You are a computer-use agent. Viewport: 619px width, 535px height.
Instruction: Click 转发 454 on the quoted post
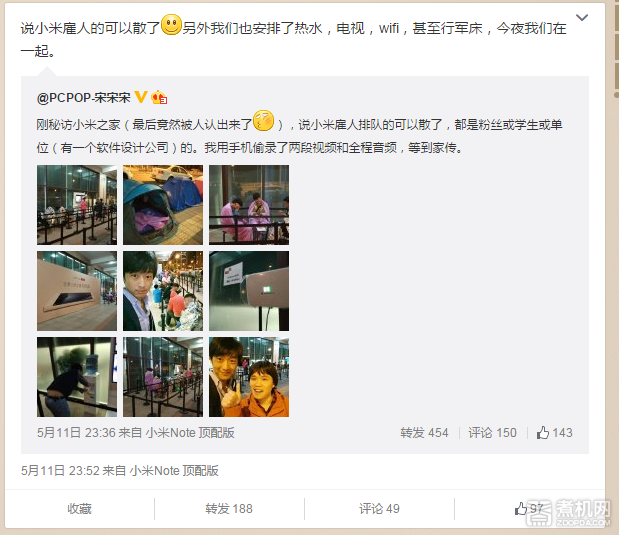[x=424, y=433]
